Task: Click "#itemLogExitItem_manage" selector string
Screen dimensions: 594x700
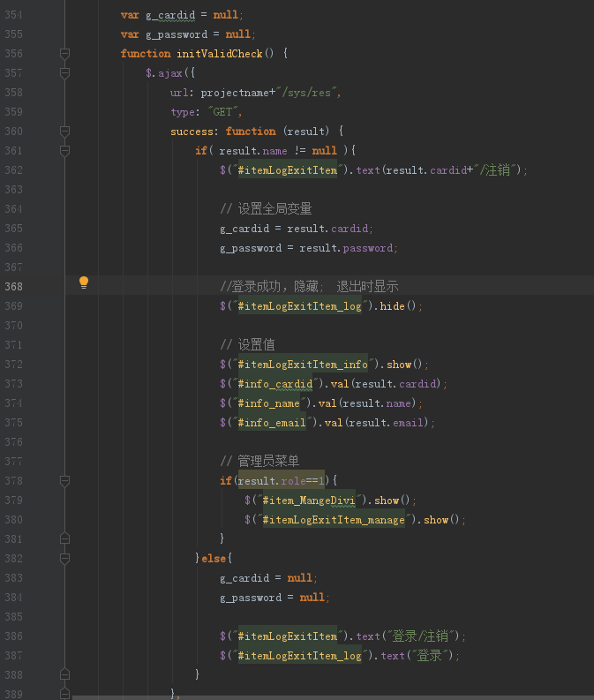Action: click(x=334, y=520)
